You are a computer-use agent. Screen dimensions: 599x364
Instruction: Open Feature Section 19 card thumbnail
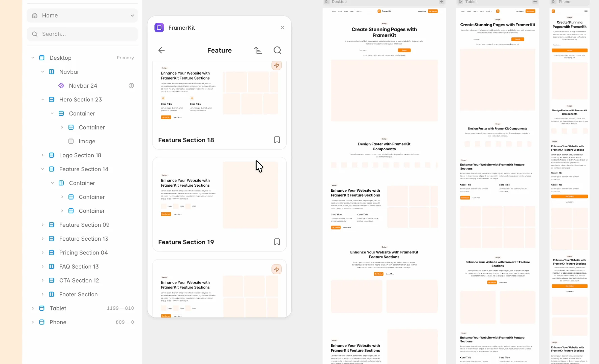click(x=219, y=195)
